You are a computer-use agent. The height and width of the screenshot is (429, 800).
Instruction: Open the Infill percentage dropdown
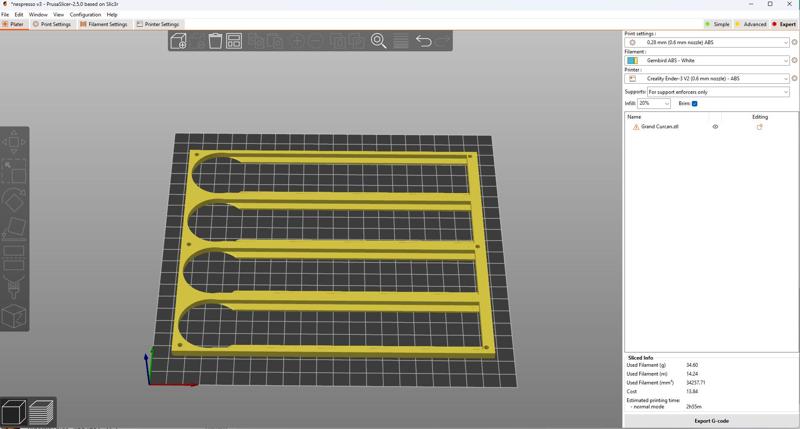click(654, 104)
